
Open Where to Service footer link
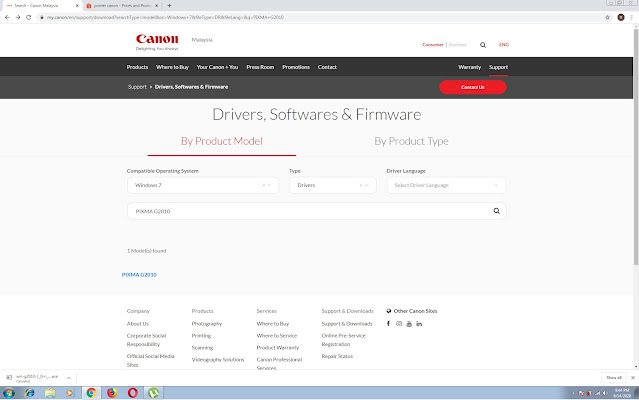[x=277, y=336]
